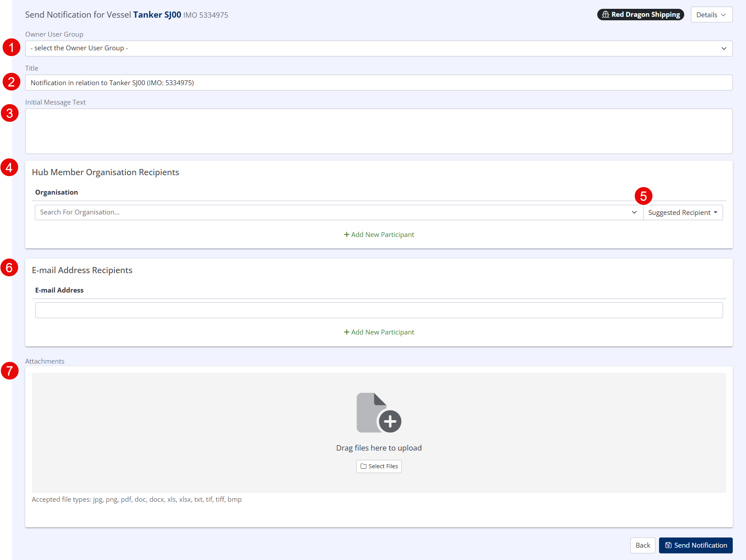Click the red number 2 marker
The width and height of the screenshot is (746, 560).
[11, 82]
